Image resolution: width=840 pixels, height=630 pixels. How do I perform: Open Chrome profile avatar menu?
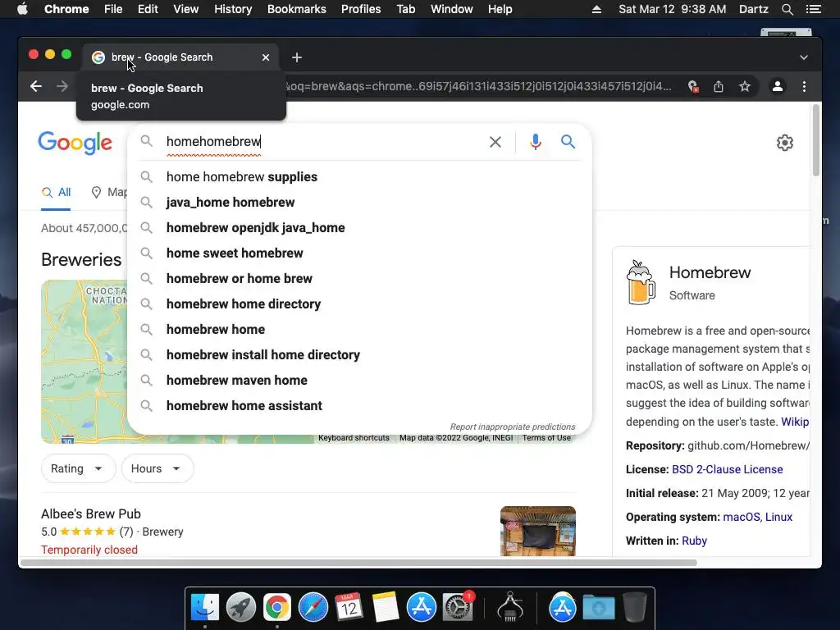pyautogui.click(x=778, y=86)
